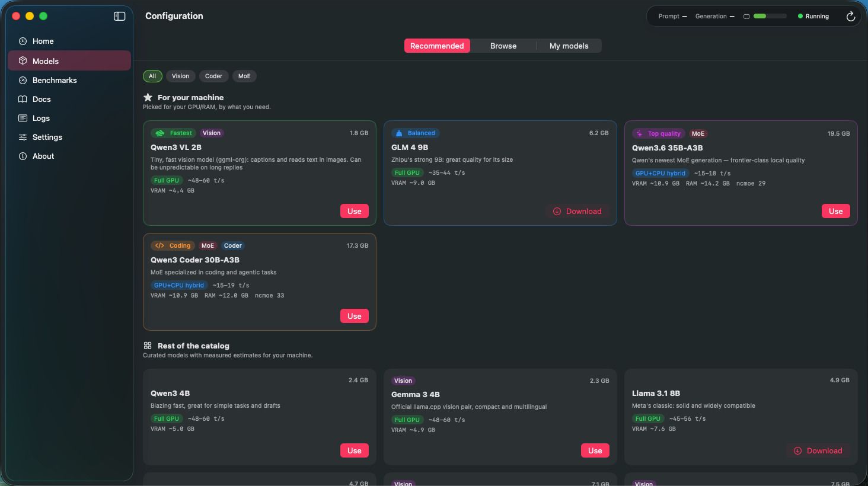Click the 6.2 GB size label
The height and width of the screenshot is (486, 868).
599,133
